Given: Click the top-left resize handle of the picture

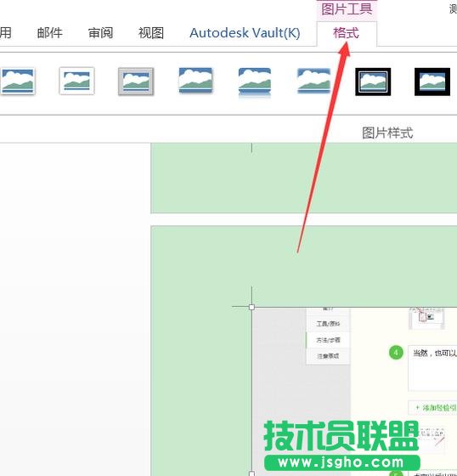Looking at the screenshot, I should point(251,307).
